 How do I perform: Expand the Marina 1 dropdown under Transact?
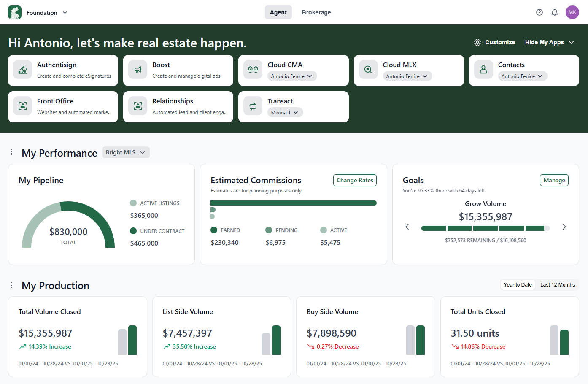point(285,112)
